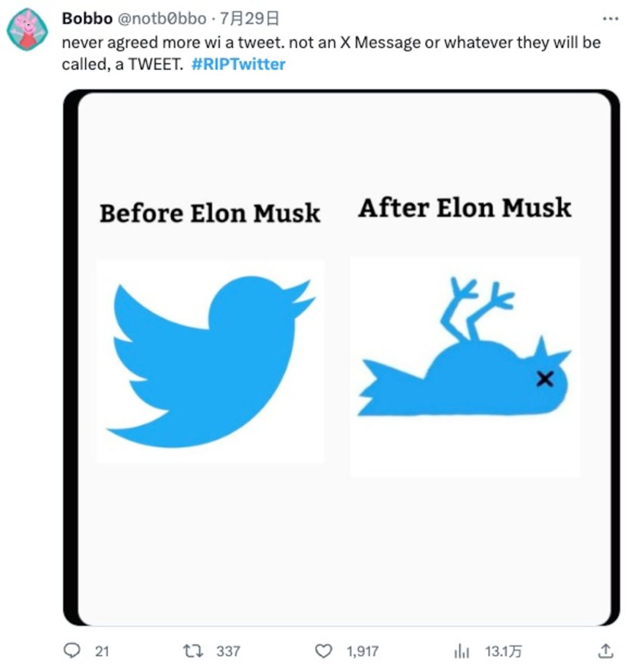Click the 337 retweet count

point(228,651)
